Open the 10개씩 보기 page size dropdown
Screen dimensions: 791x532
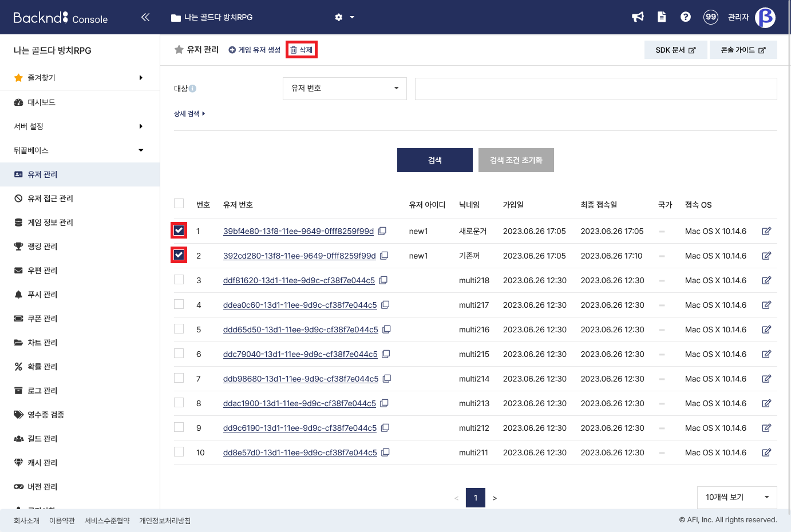point(737,498)
